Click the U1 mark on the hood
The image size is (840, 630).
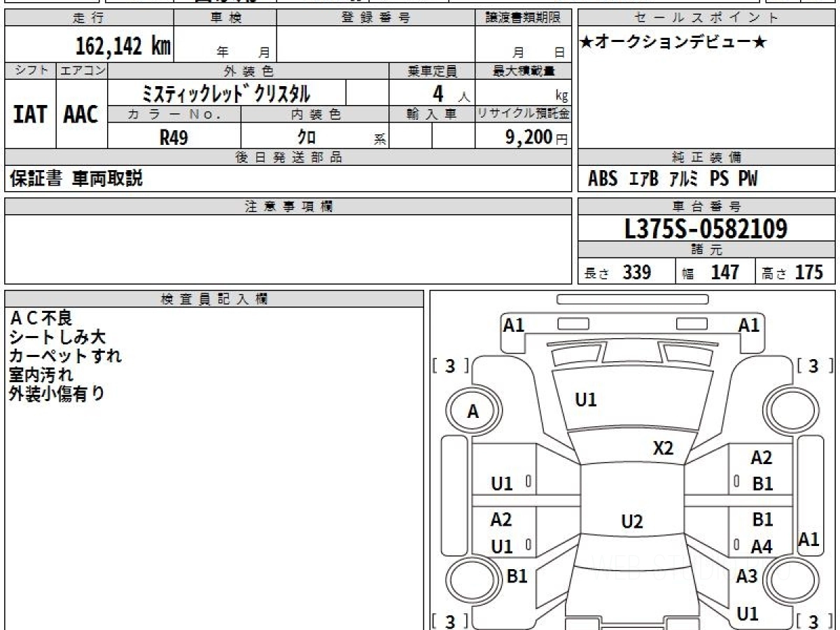coord(585,400)
